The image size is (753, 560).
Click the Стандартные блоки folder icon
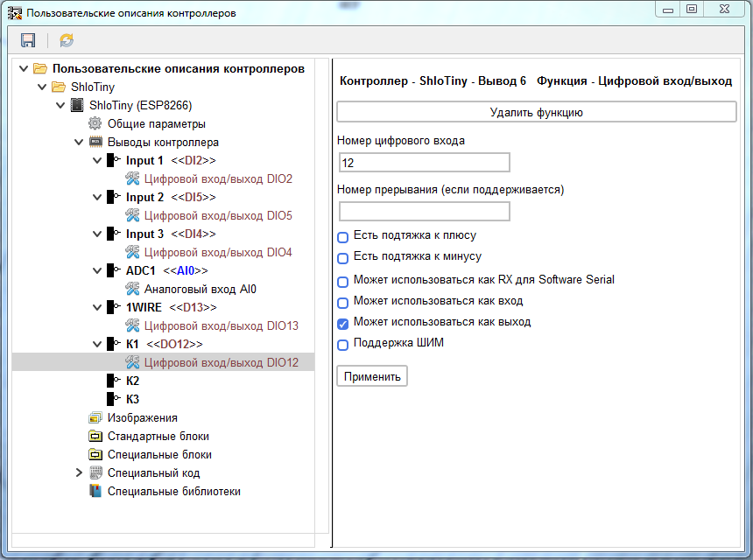tap(95, 437)
